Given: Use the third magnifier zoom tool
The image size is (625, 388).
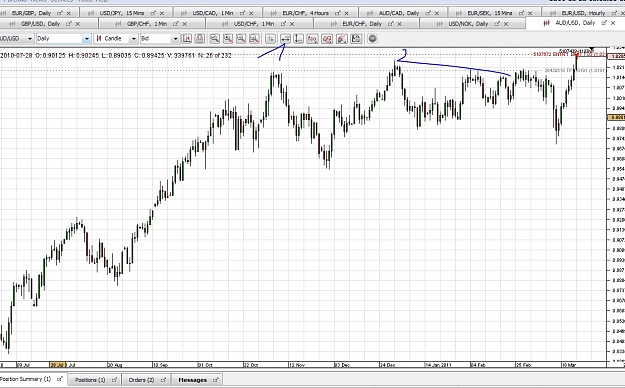Looking at the screenshot, I should click(x=241, y=39).
